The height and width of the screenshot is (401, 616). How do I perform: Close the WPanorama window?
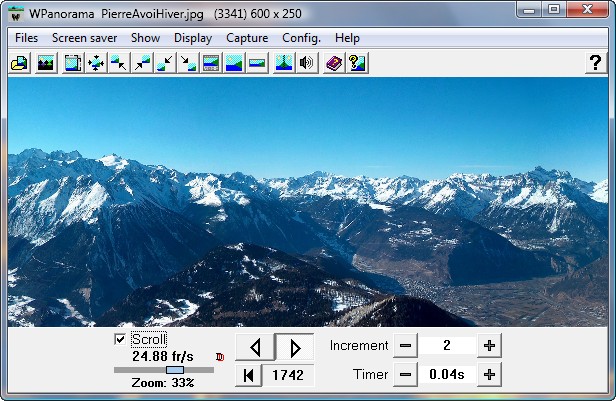[x=588, y=9]
